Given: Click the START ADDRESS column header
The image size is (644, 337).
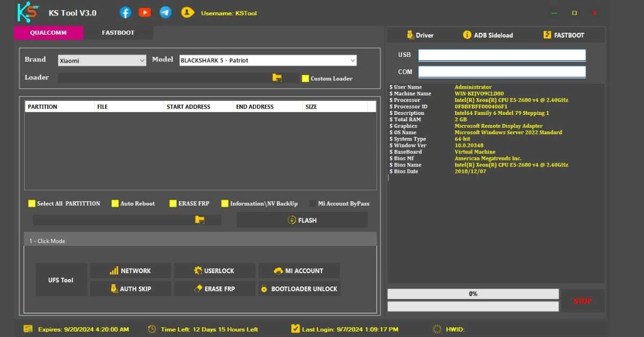Looking at the screenshot, I should (199, 107).
